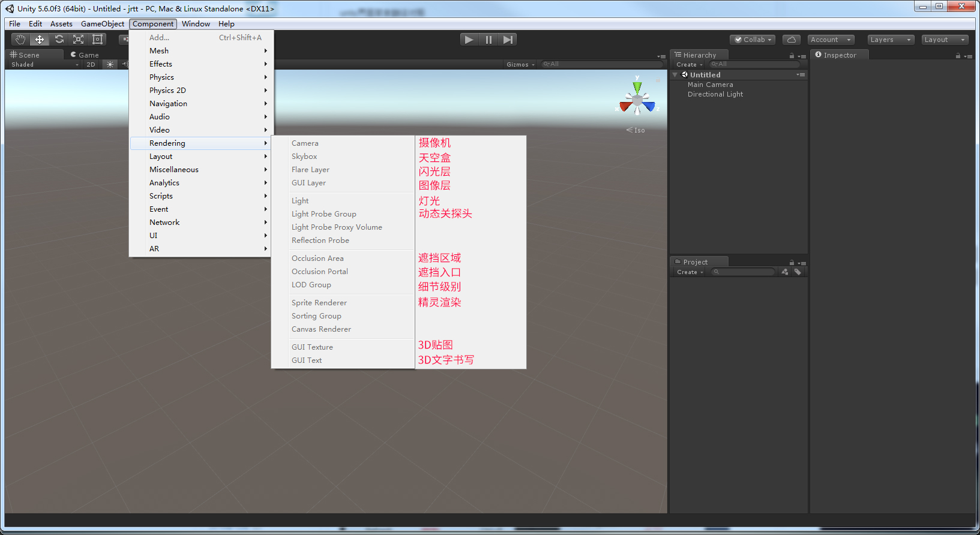Viewport: 980px width, 535px height.
Task: Select the Scale tool
Action: [78, 40]
